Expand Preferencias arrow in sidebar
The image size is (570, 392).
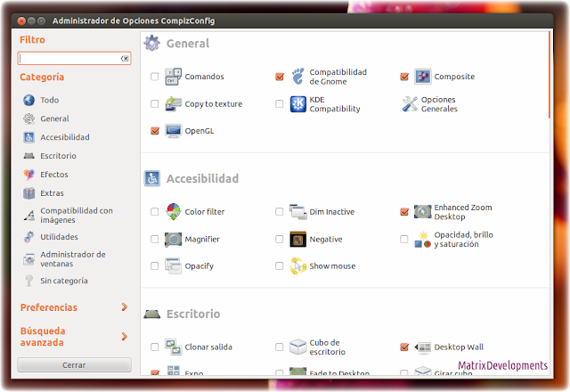click(125, 307)
